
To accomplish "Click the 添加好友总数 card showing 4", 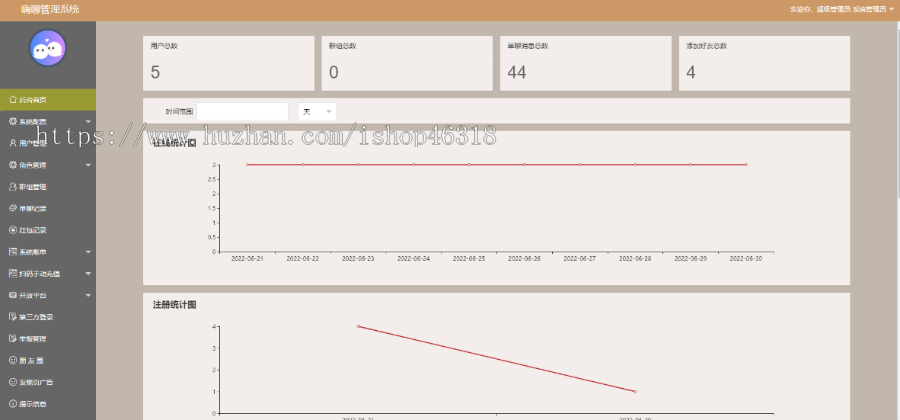I will (x=765, y=63).
